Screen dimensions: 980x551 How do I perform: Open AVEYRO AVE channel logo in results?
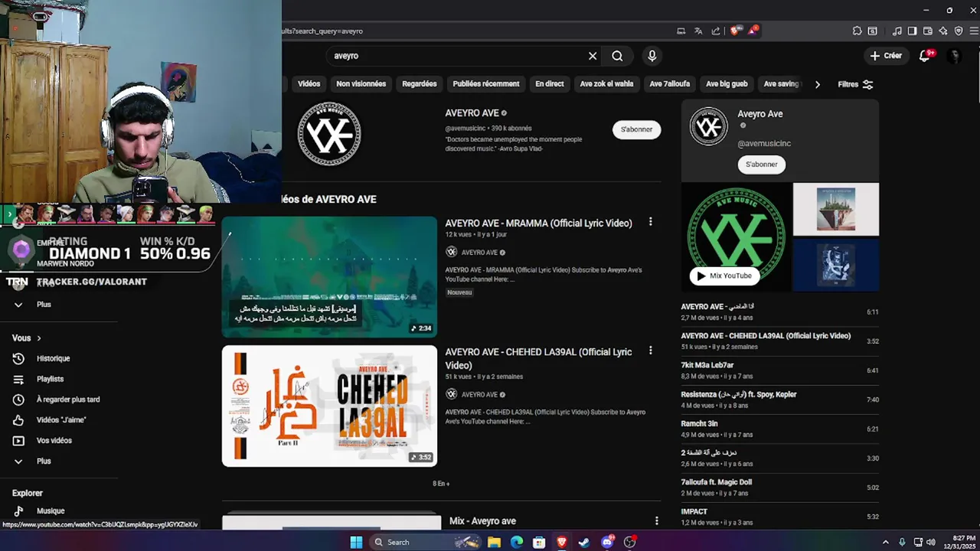[328, 134]
